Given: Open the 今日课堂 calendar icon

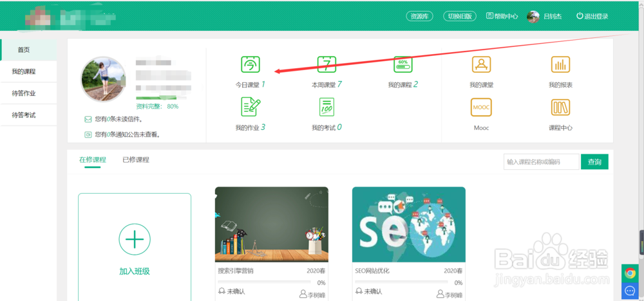Looking at the screenshot, I should tap(250, 64).
